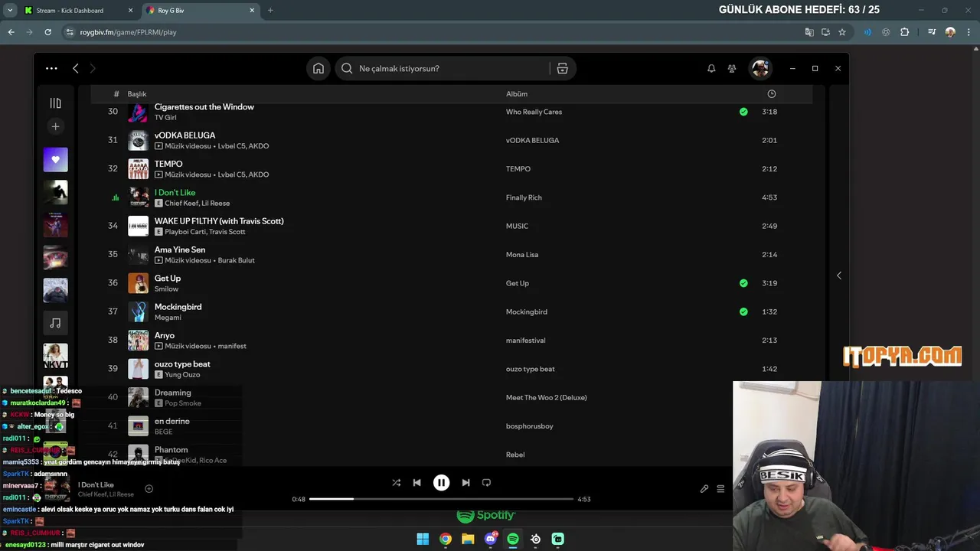Open Spotify notifications bell
This screenshot has width=980, height=551.
click(x=711, y=68)
